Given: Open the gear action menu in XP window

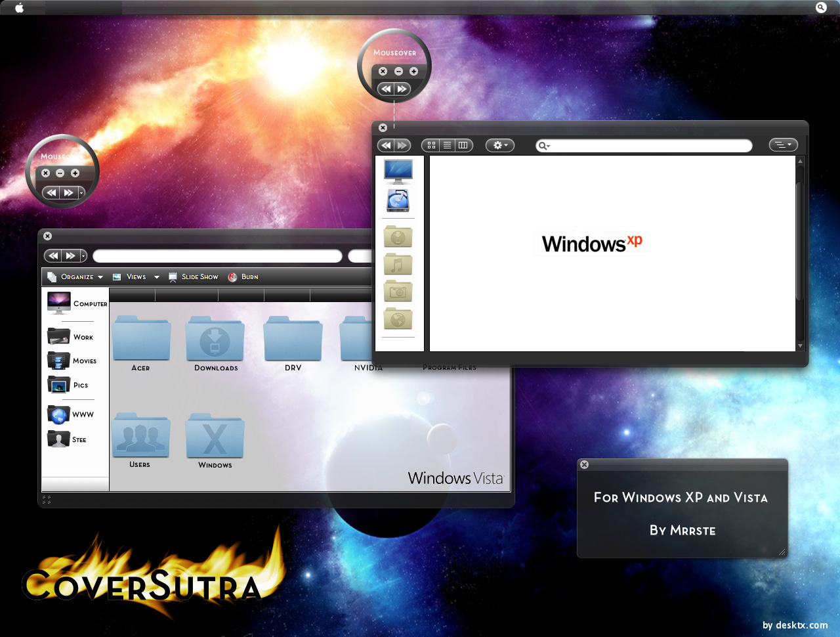Looking at the screenshot, I should pos(500,145).
